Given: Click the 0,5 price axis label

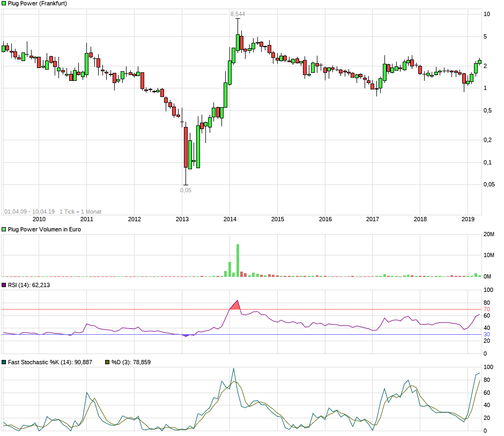Looking at the screenshot, I should (487, 111).
